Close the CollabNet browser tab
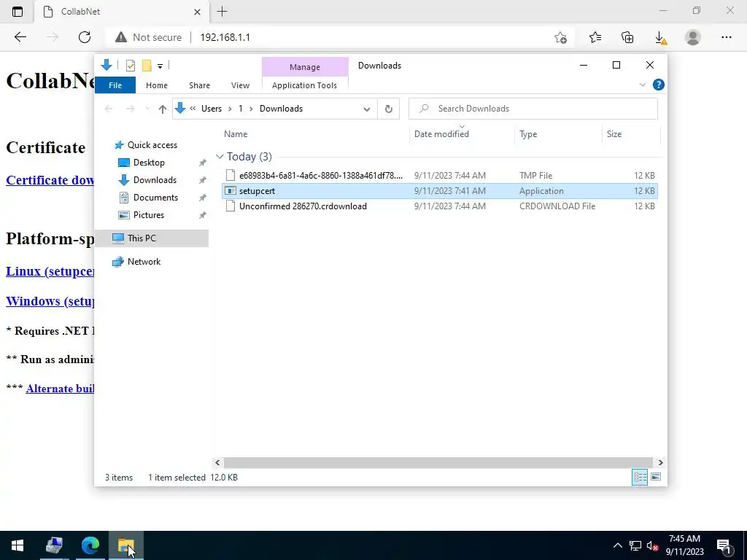747x560 pixels. [197, 12]
